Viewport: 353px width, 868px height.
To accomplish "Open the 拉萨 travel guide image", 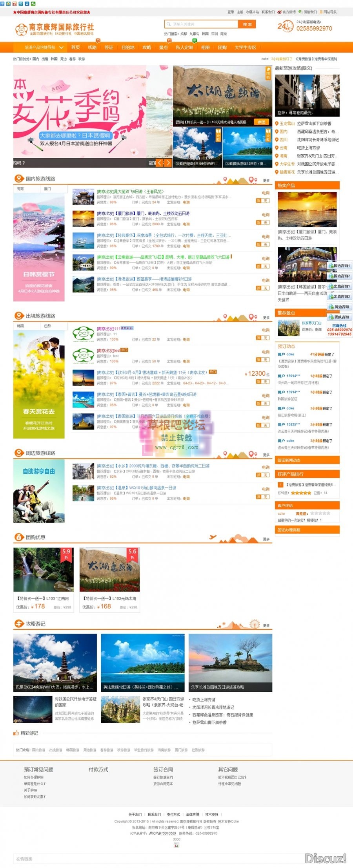I will click(x=307, y=95).
